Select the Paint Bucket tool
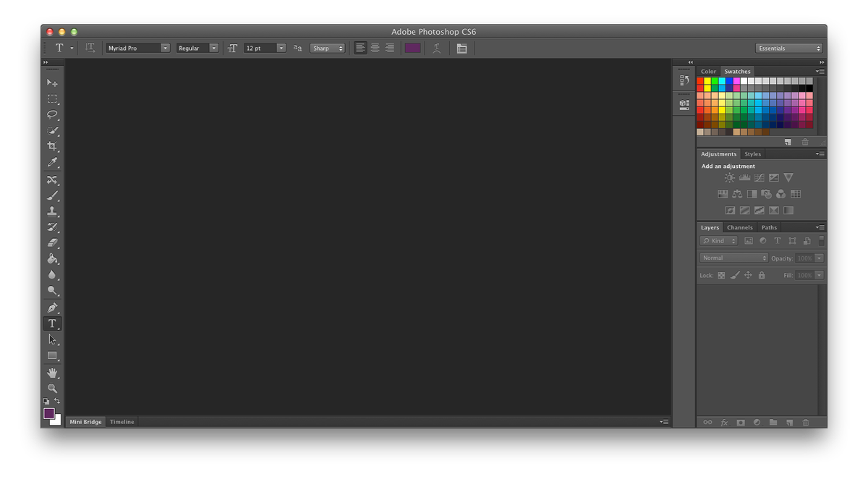 pyautogui.click(x=52, y=258)
